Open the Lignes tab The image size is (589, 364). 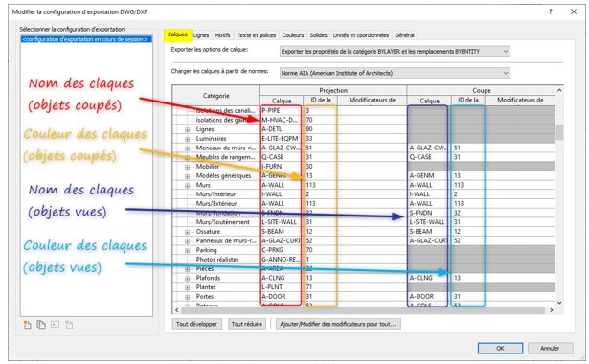201,35
